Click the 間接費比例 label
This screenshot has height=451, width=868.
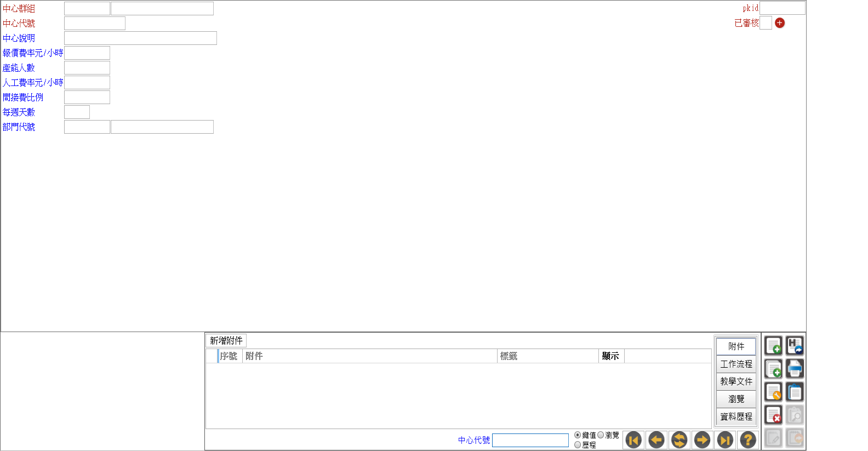pos(22,98)
